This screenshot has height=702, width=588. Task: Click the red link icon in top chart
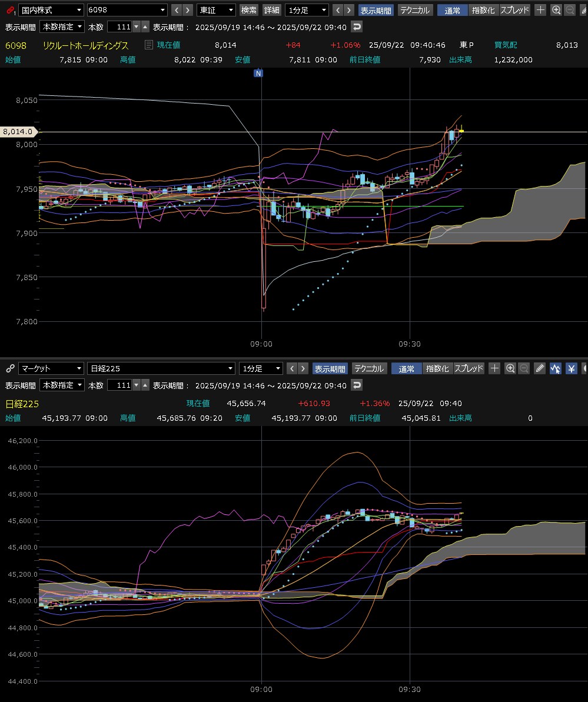click(10, 10)
